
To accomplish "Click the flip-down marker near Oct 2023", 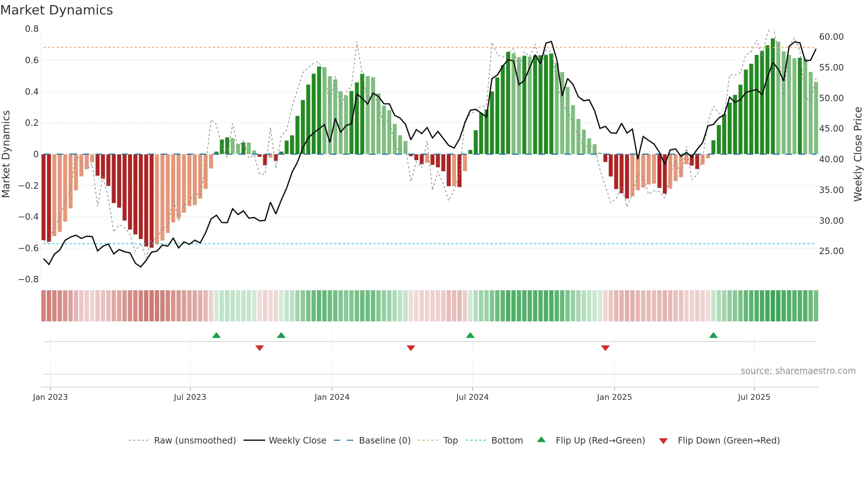I will coord(260,348).
